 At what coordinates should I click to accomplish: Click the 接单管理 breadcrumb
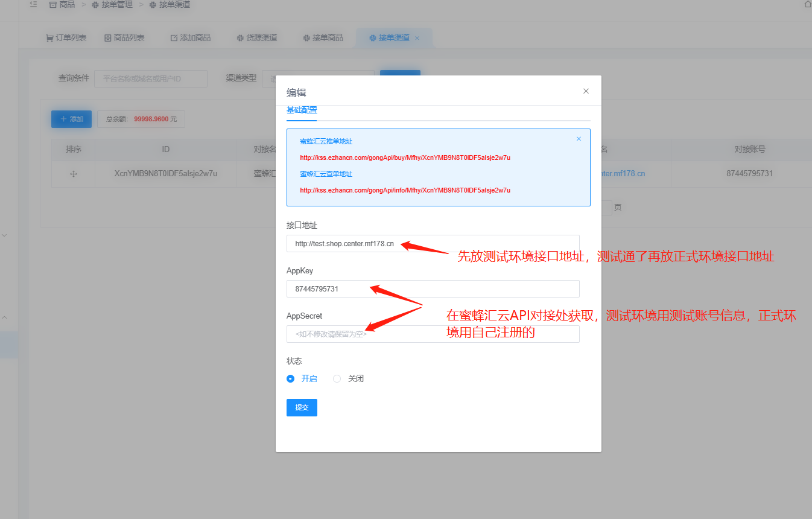click(x=112, y=4)
